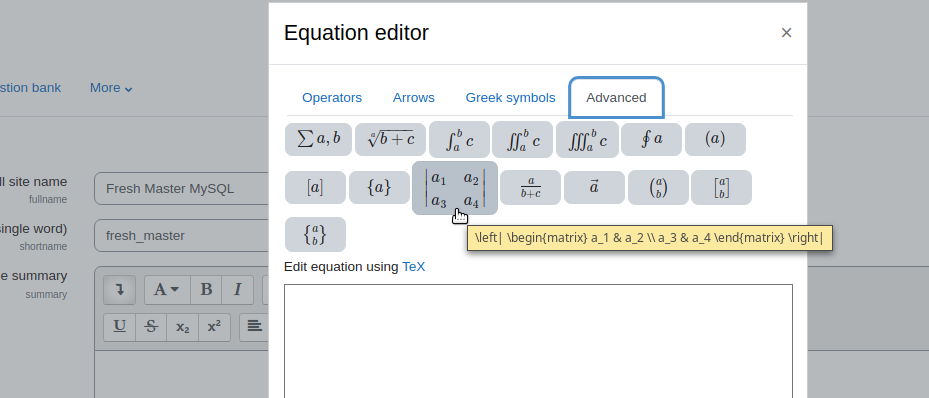Insert the contour integral symbol
Image resolution: width=929 pixels, height=398 pixels.
point(651,140)
